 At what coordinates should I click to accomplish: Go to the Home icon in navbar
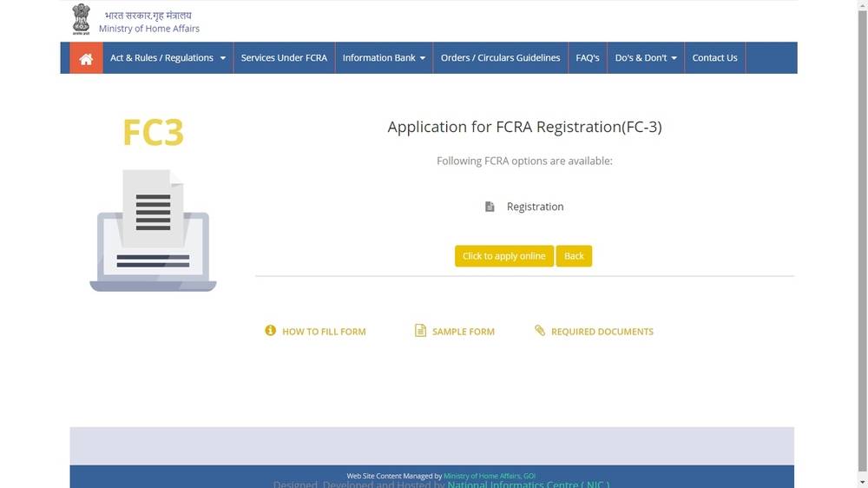(x=86, y=58)
